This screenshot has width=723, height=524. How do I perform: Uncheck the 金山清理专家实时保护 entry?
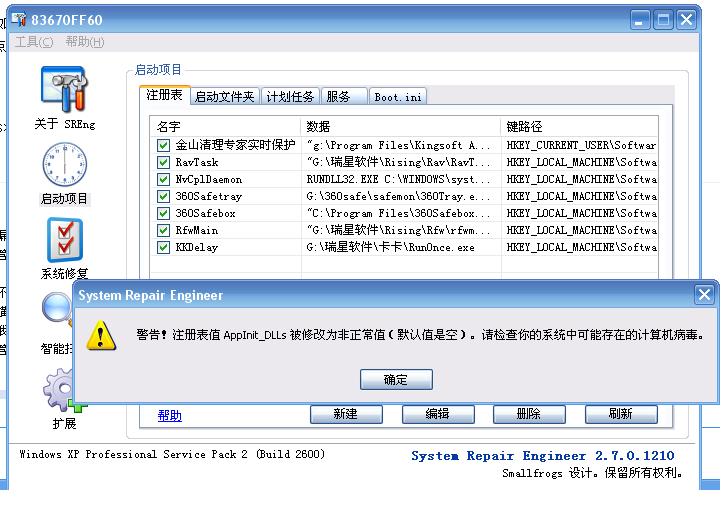(x=163, y=145)
